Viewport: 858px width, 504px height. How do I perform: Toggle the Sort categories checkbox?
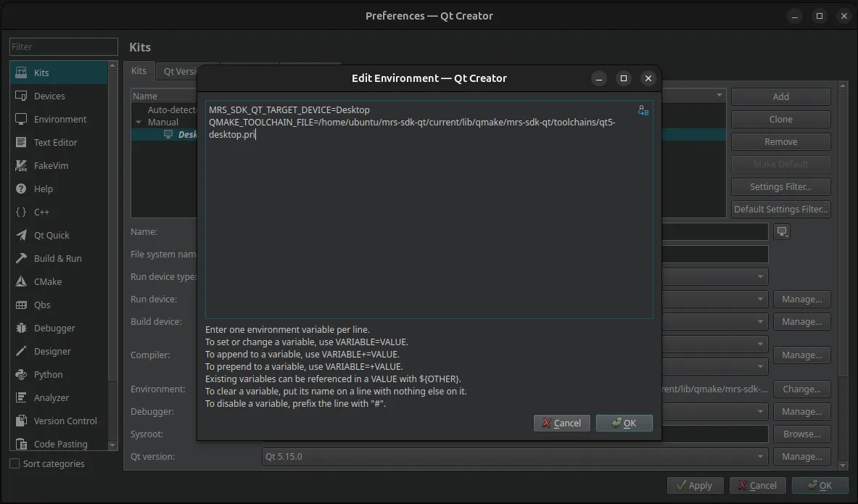coord(13,463)
